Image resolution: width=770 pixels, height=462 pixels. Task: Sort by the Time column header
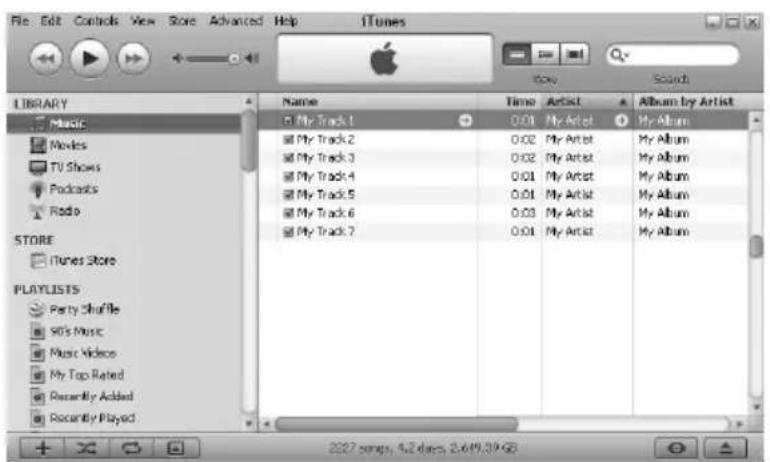(510, 102)
